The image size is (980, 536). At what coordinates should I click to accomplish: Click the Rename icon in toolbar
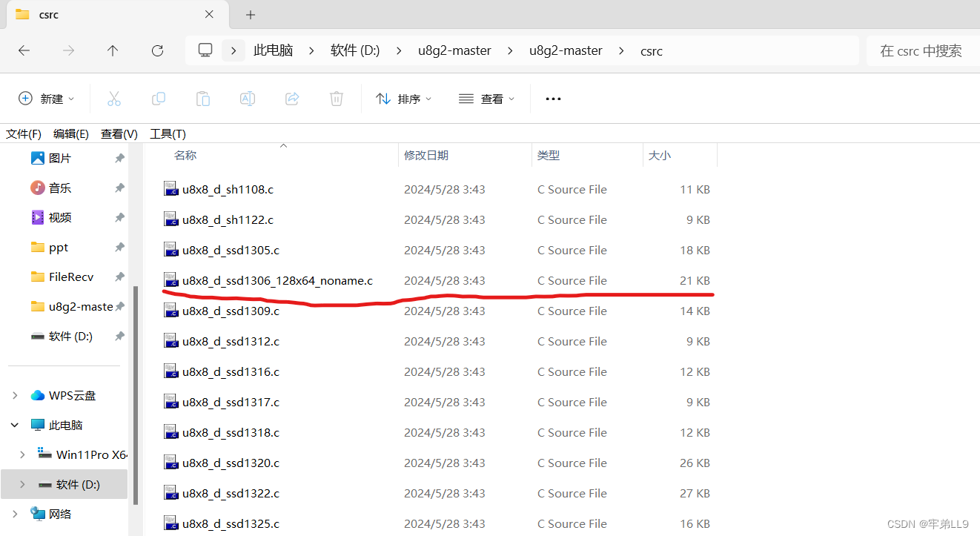[248, 99]
